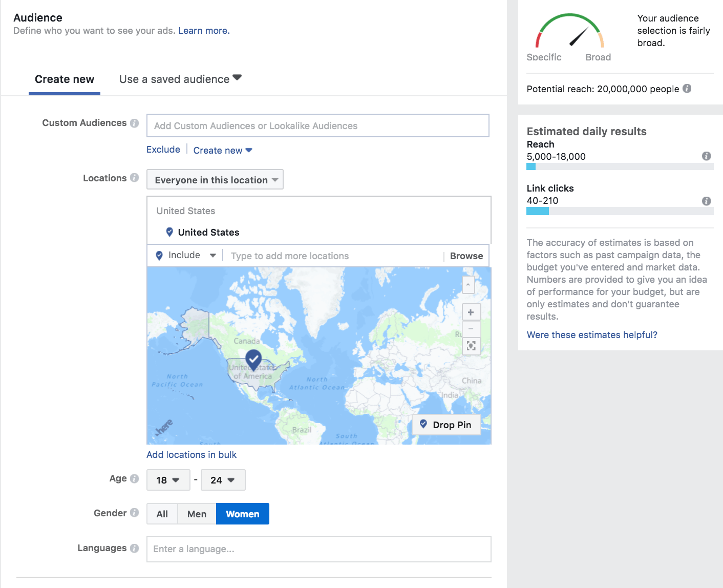
Task: Zoom in on the map
Action: [471, 312]
